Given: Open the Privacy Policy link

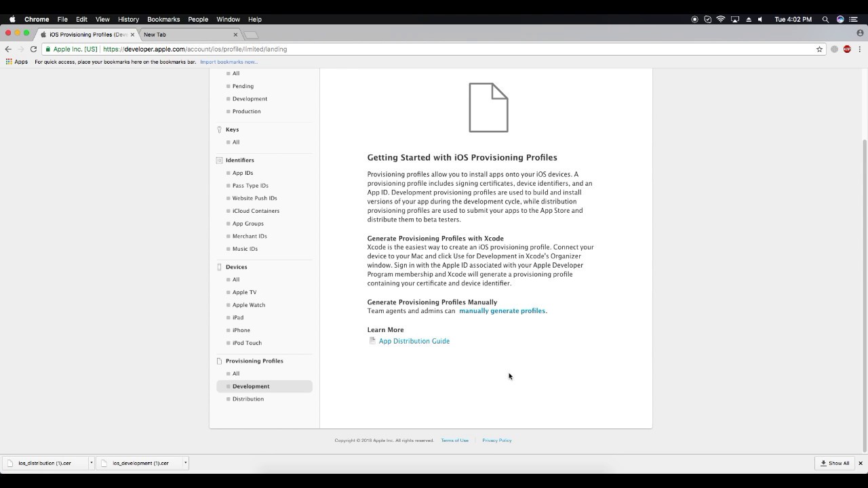Looking at the screenshot, I should pyautogui.click(x=497, y=441).
